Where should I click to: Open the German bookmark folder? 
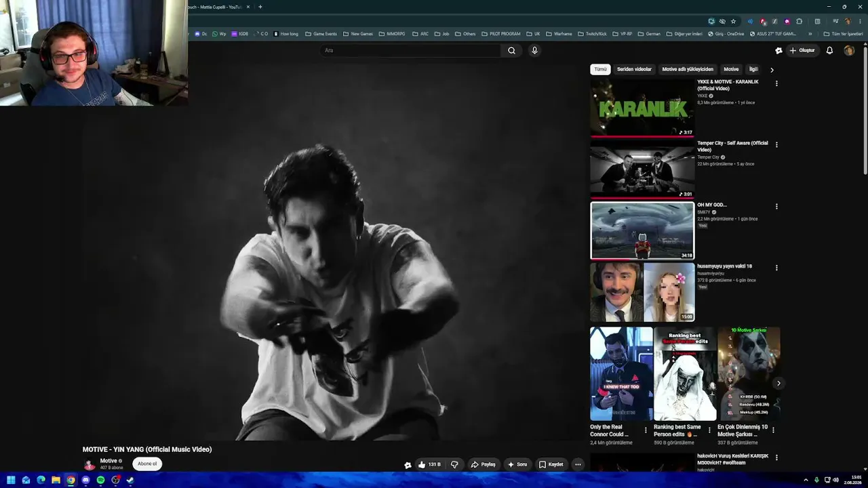click(x=649, y=34)
